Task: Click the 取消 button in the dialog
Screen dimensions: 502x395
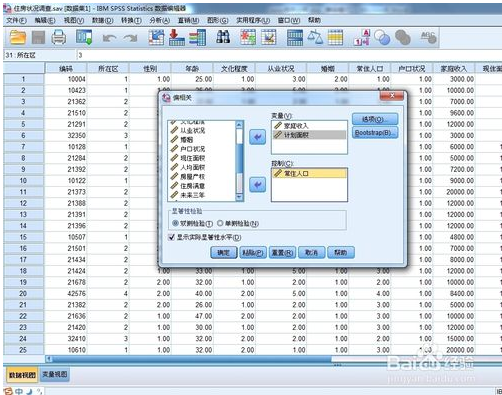Action: click(312, 253)
